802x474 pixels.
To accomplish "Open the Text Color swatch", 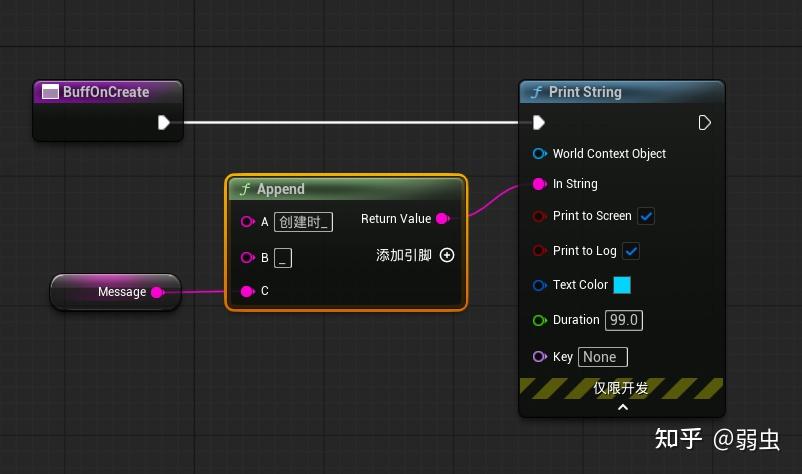I will tap(622, 285).
